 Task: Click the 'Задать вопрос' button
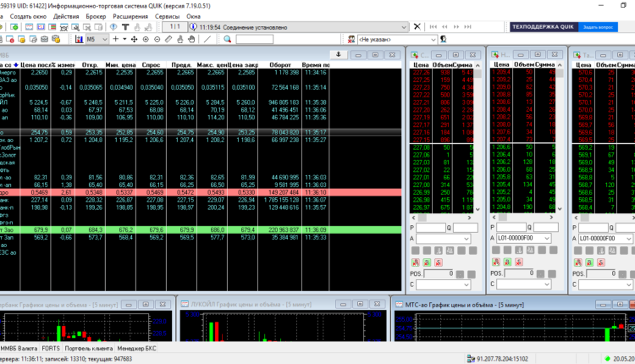click(x=598, y=27)
